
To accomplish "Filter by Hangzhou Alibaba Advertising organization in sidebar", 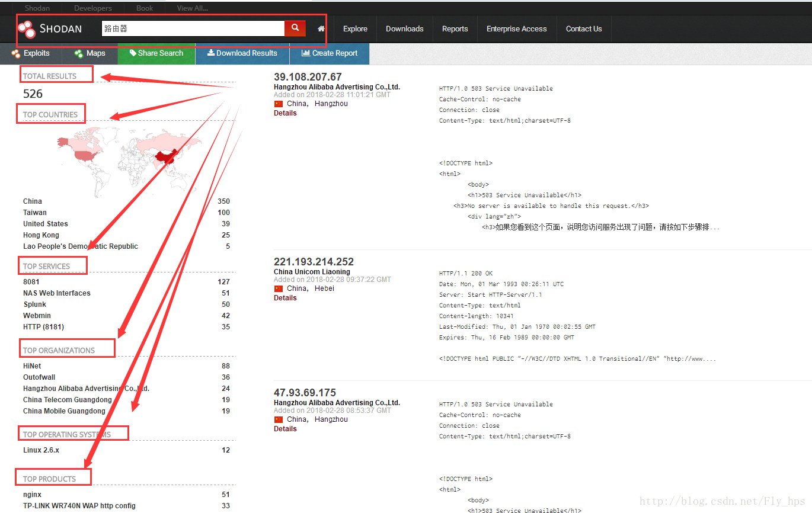I will click(87, 389).
